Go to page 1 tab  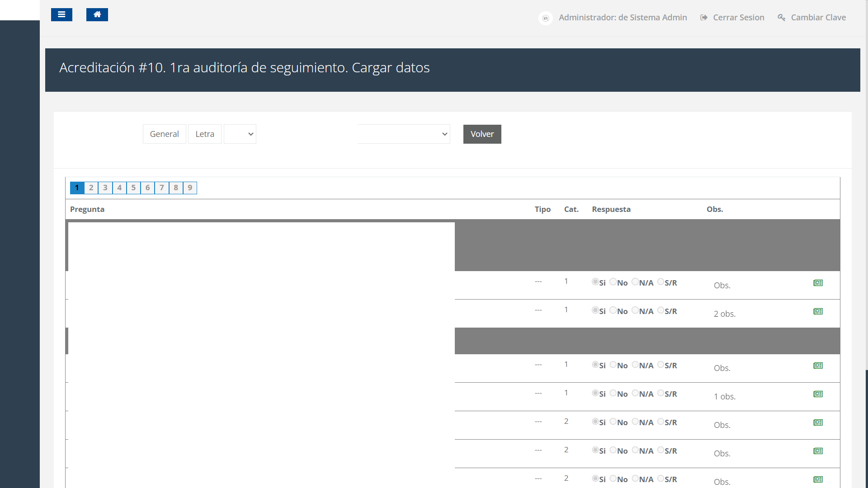coord(77,188)
